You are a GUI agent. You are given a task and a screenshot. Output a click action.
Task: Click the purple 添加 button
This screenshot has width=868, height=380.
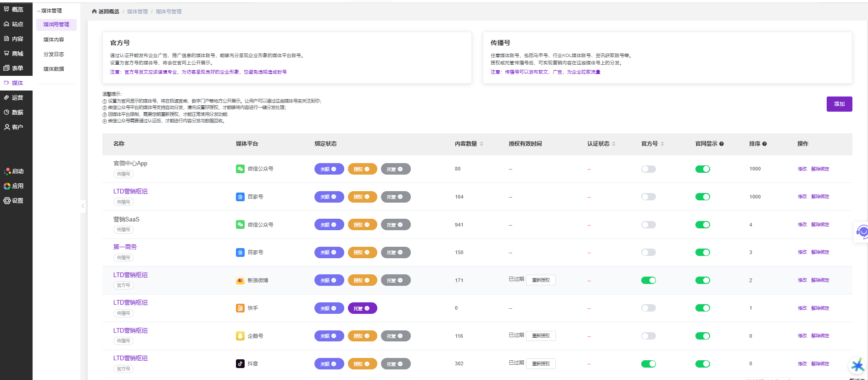pos(839,104)
